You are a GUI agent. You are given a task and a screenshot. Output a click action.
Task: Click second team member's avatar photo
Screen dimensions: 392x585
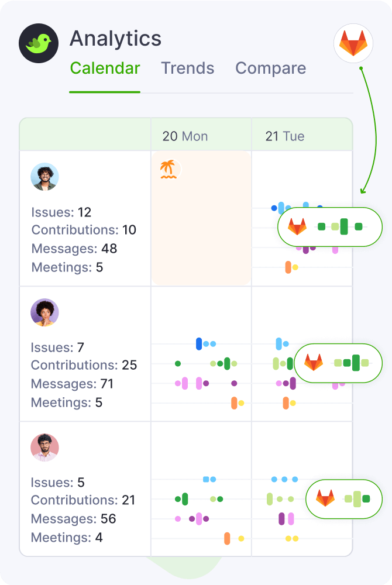tap(45, 312)
